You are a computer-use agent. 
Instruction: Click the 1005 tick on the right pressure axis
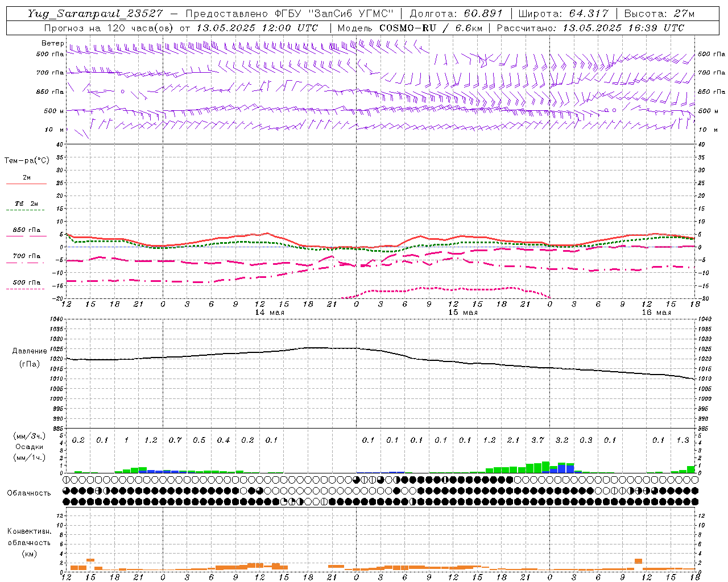coord(705,389)
